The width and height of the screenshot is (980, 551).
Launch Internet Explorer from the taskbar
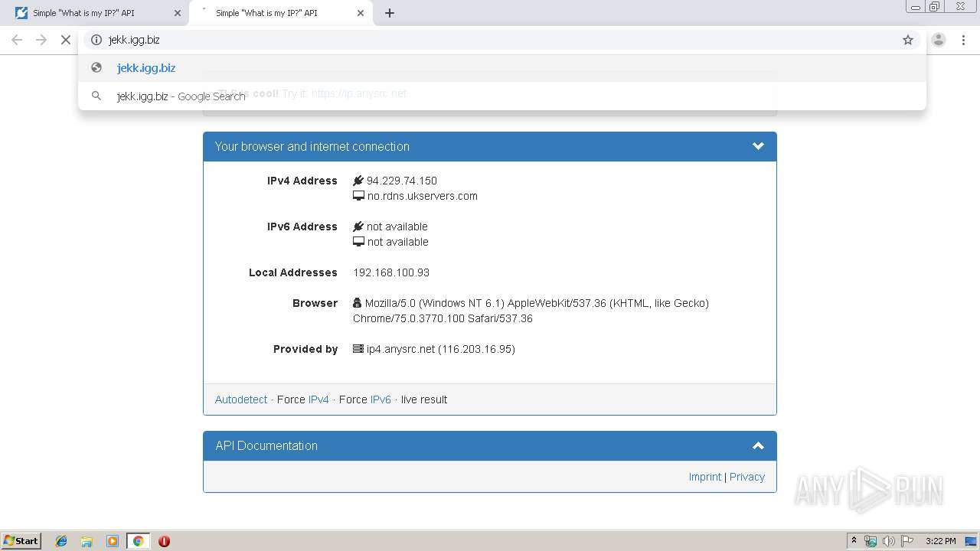[61, 541]
